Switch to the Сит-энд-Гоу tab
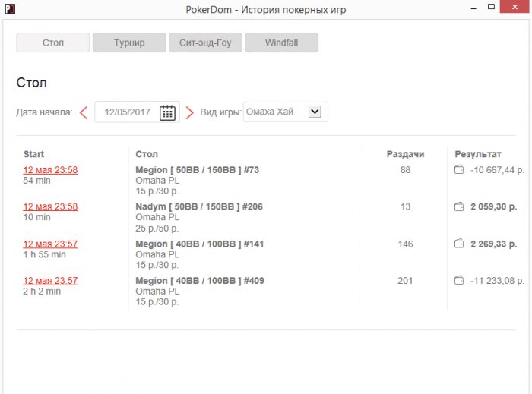The image size is (532, 394). point(205,43)
